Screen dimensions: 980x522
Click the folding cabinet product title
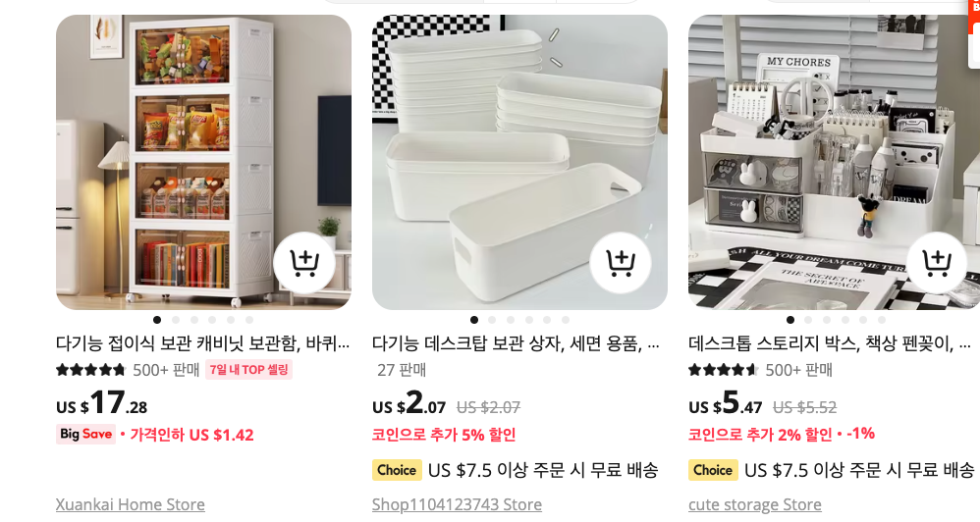pos(203,343)
